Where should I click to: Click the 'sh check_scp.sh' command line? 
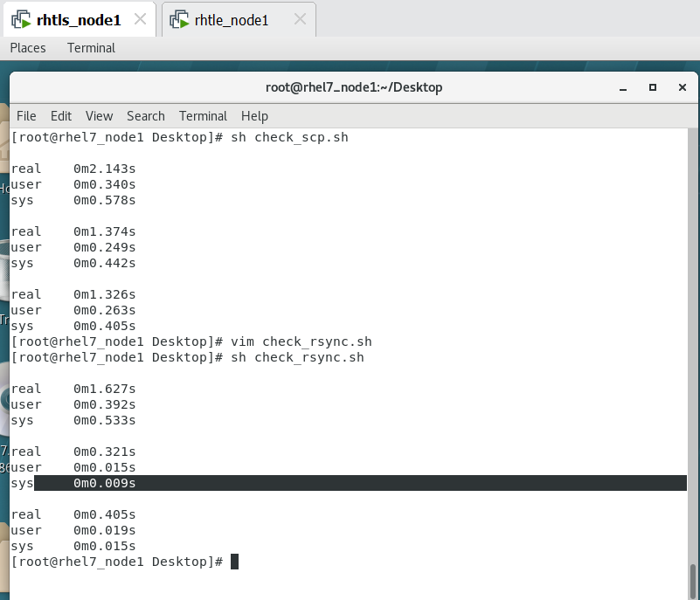(x=289, y=137)
